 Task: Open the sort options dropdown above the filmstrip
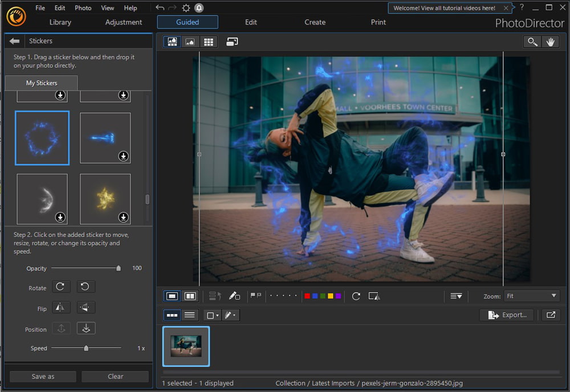click(456, 296)
